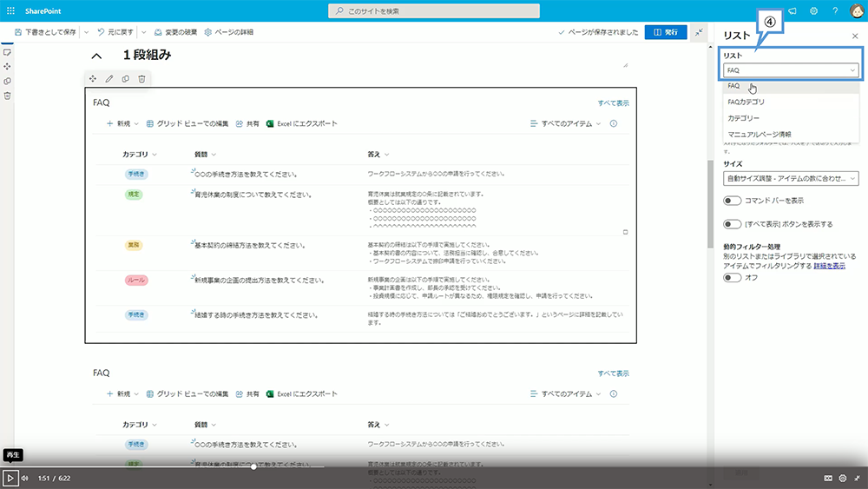Open the user profile avatar
Screen dimensions: 868x489
857,10
